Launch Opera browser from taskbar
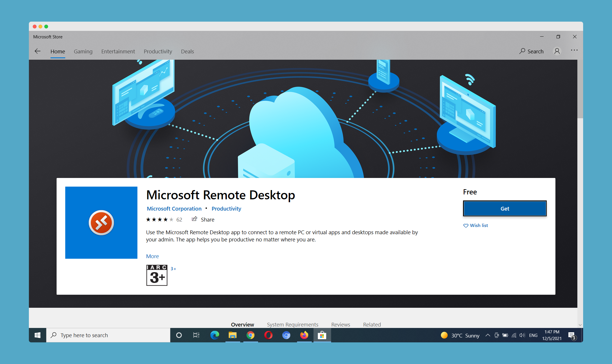Screen dimensions: 612x364 (x=268, y=335)
